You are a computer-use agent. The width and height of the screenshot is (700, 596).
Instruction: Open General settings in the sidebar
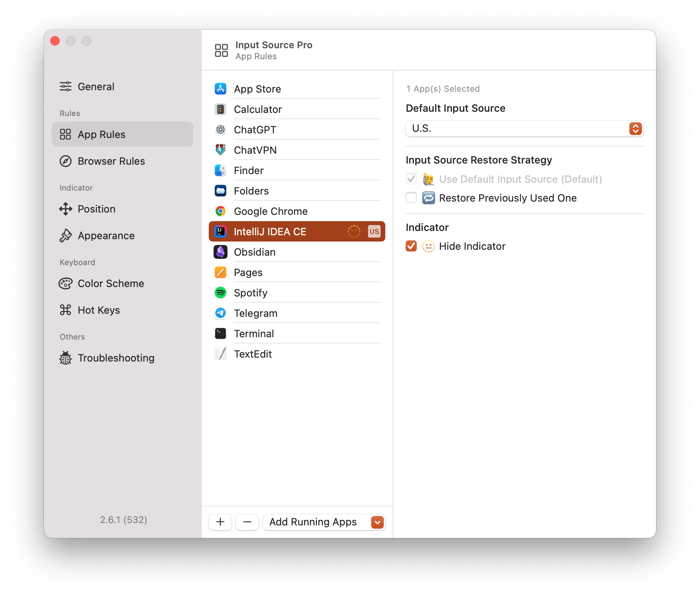pyautogui.click(x=122, y=87)
